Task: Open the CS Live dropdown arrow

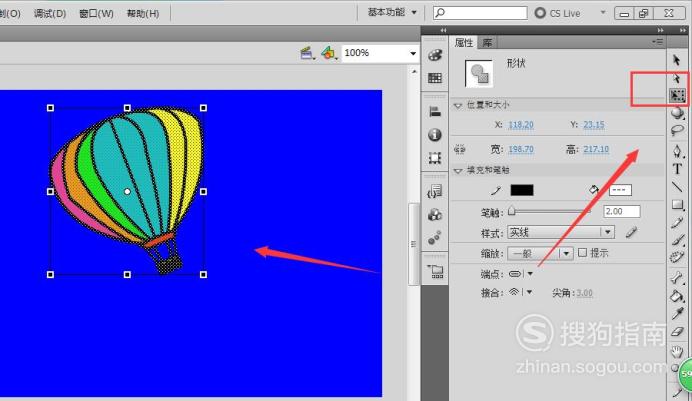Action: [x=603, y=12]
